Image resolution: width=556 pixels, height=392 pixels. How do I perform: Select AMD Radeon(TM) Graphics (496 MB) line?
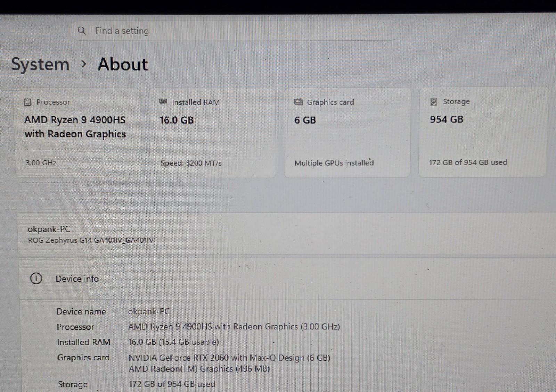click(199, 369)
